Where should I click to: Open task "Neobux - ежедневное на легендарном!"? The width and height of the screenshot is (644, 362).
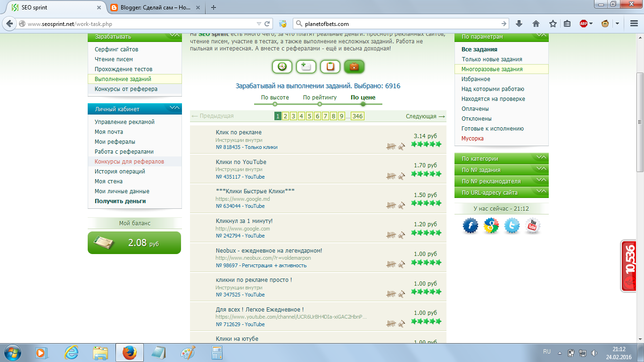[269, 250]
